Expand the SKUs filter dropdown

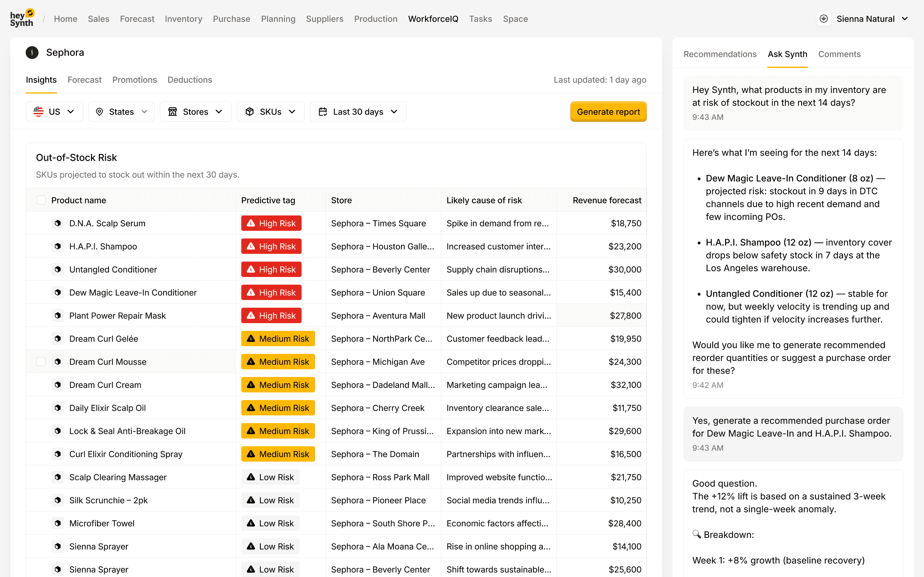pos(270,112)
